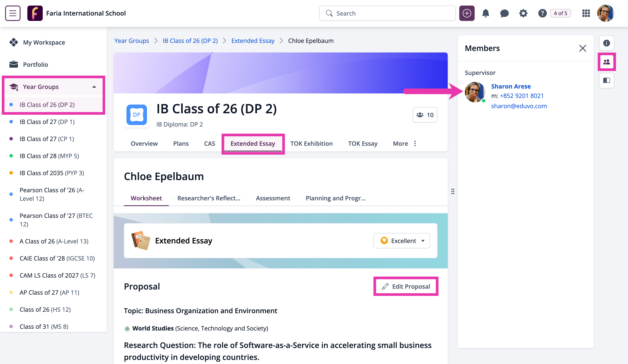Toggle the Members panel icon
This screenshot has height=364, width=628.
pos(606,62)
